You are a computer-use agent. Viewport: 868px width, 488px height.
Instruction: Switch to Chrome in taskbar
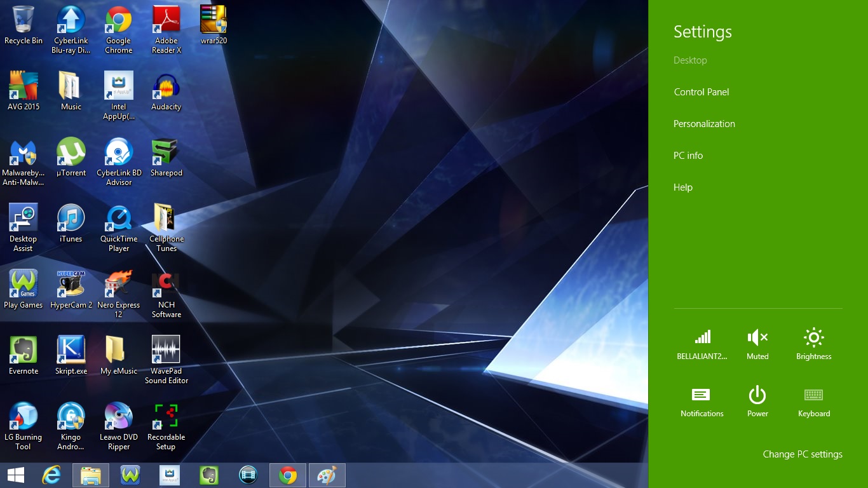288,475
